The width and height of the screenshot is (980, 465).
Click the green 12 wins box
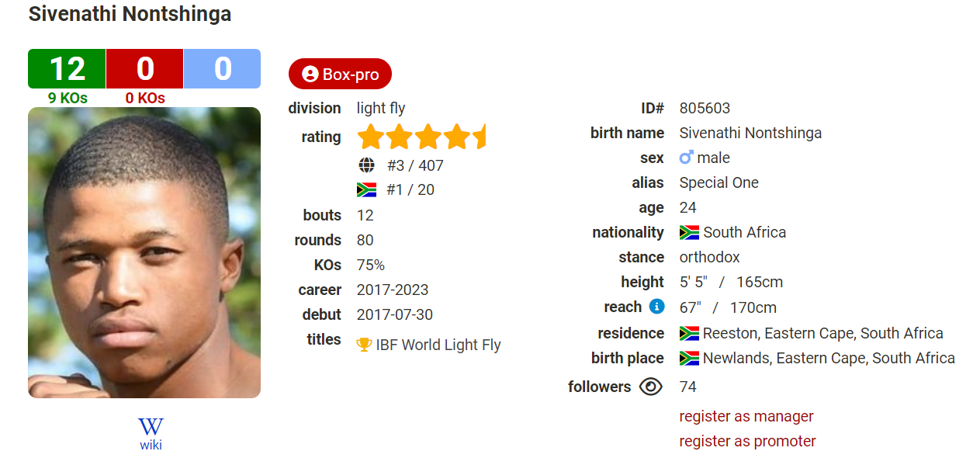(67, 68)
